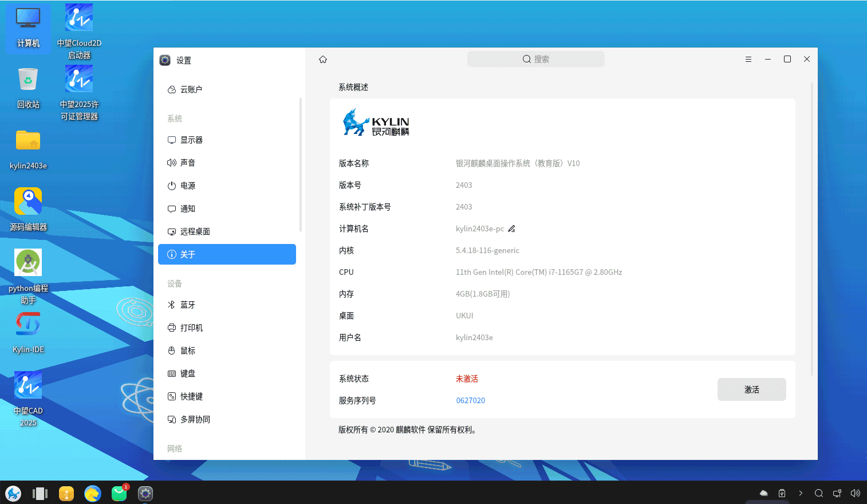
Task: Select 蓝牙 in the settings sidebar
Action: pos(187,305)
